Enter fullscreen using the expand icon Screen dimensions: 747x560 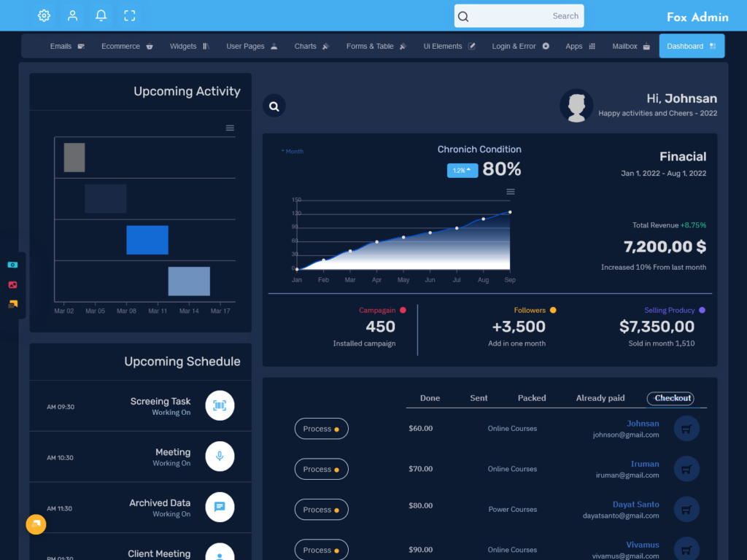130,15
